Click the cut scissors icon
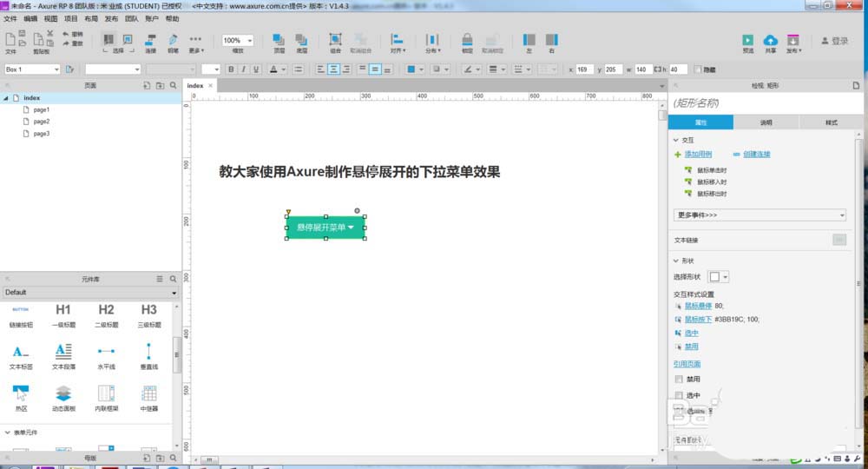The image size is (868, 469). pyautogui.click(x=49, y=34)
